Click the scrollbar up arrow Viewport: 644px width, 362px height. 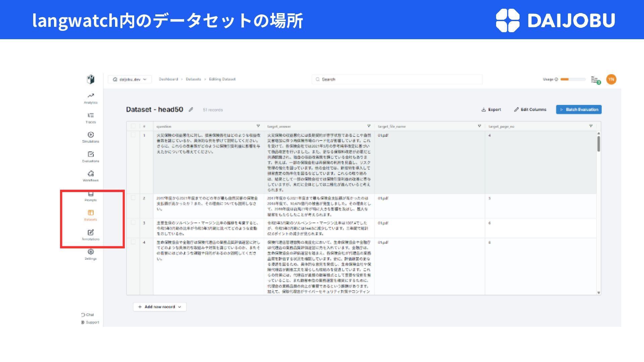click(x=599, y=133)
